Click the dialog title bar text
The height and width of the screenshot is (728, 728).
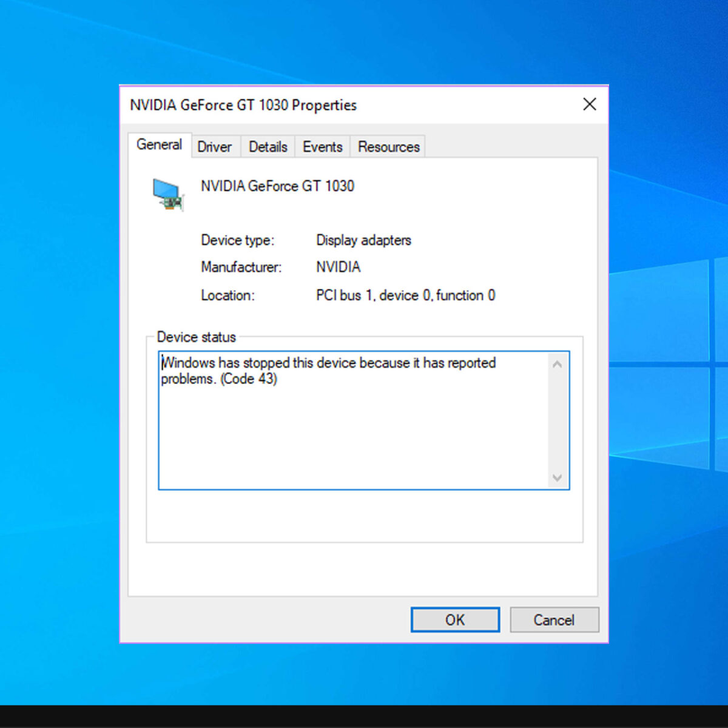click(243, 105)
